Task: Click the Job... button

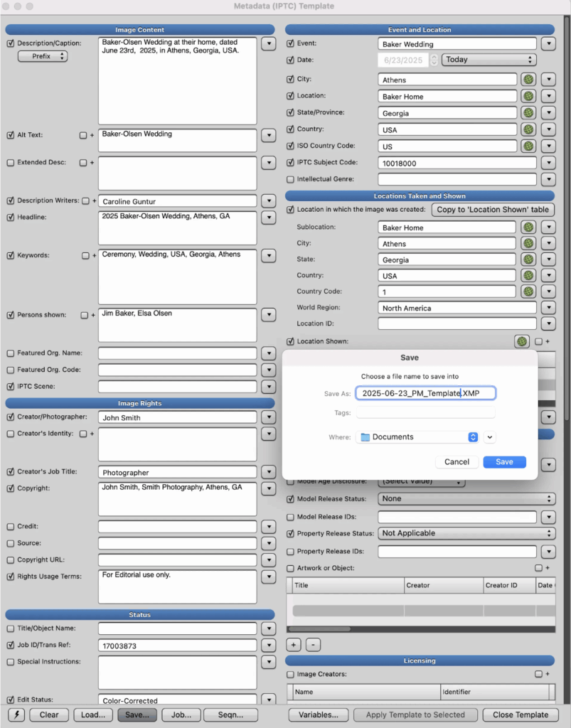Action: click(181, 714)
